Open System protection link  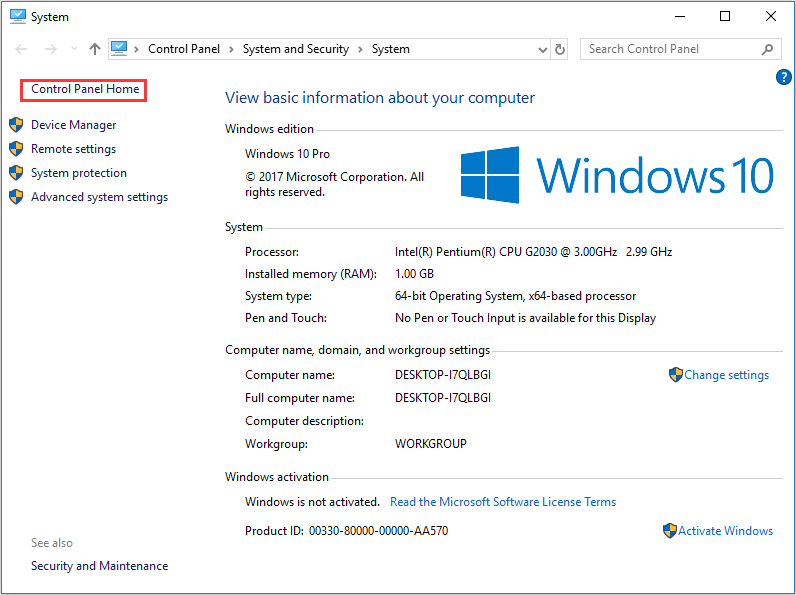click(x=79, y=173)
